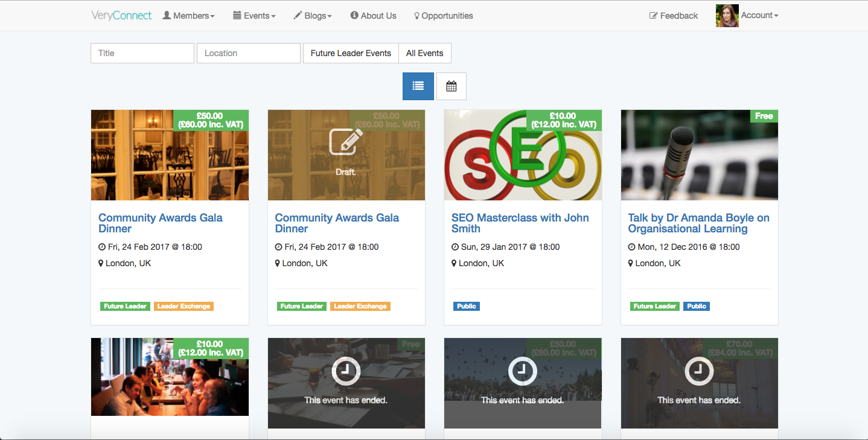Click Future Leader tag on Amanda Boyle talk
The image size is (868, 440).
(x=655, y=307)
